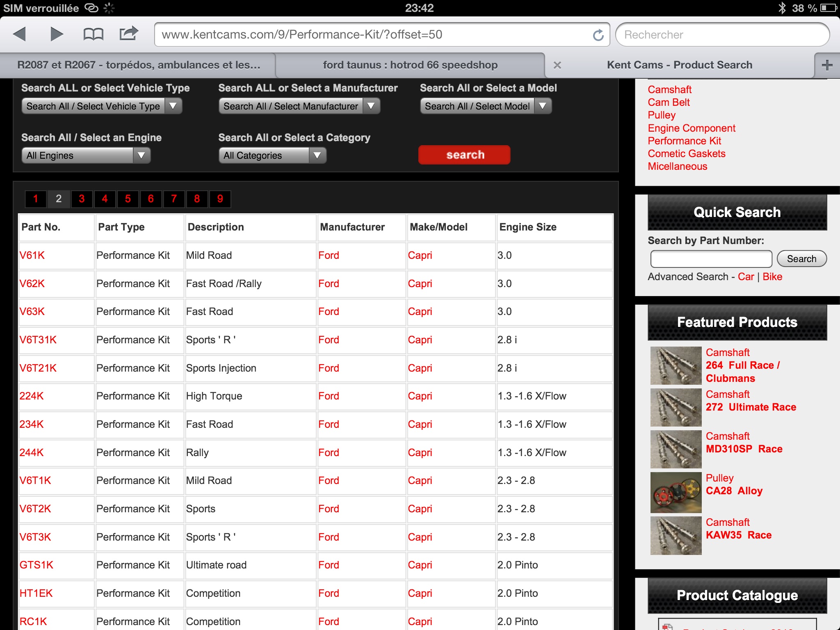Tap the Safari forward arrow
This screenshot has height=630, width=840.
pos(57,34)
